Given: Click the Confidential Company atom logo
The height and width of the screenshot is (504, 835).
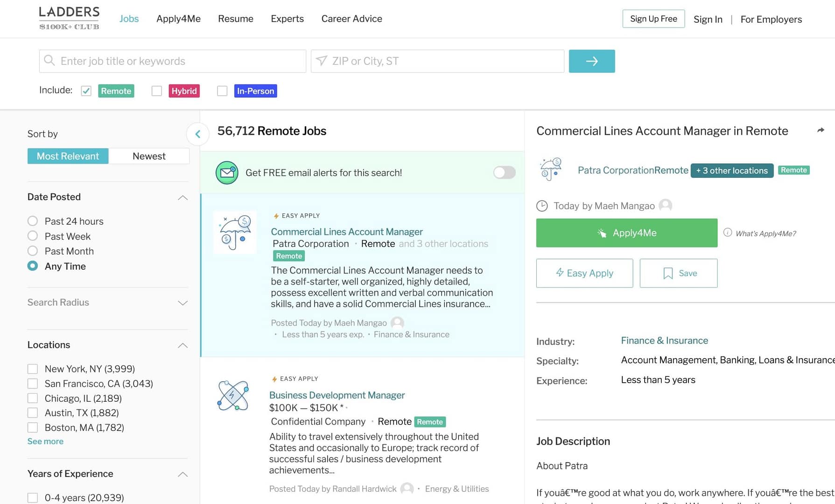Looking at the screenshot, I should pyautogui.click(x=233, y=396).
